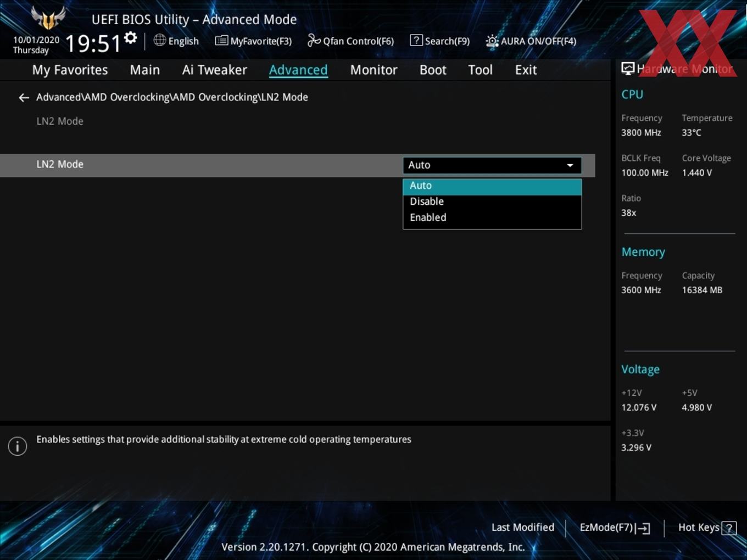Click the Capacity 16384 MB value
Viewport: 747px width, 560px height.
(x=702, y=290)
